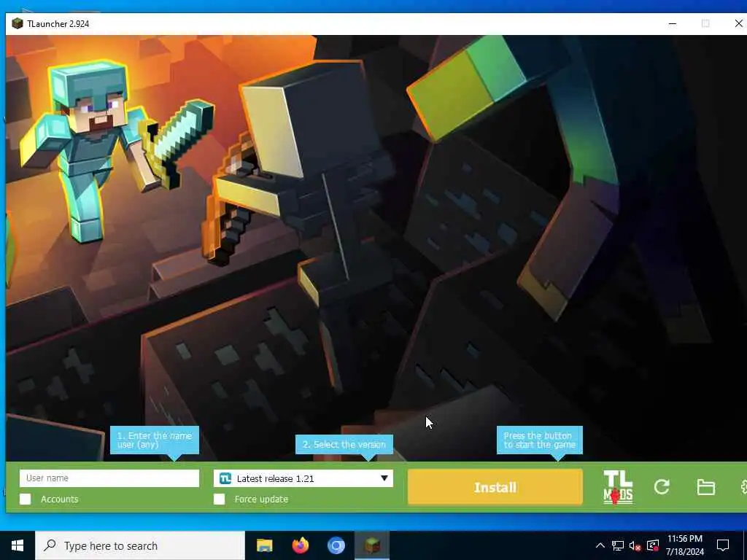Image resolution: width=747 pixels, height=560 pixels.
Task: Open Firefox from taskbar
Action: pyautogui.click(x=300, y=545)
